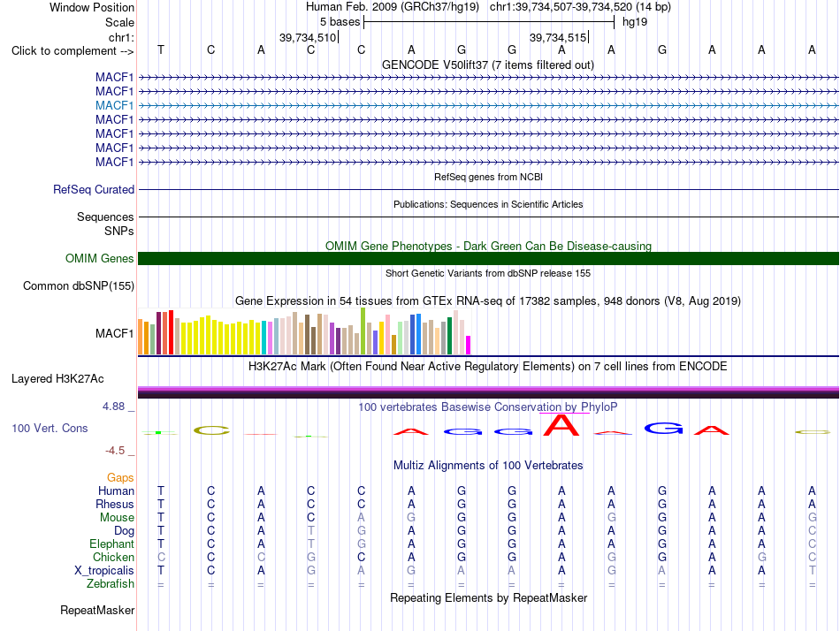
Task: Click the OMIM Genes track label
Action: [x=99, y=259]
